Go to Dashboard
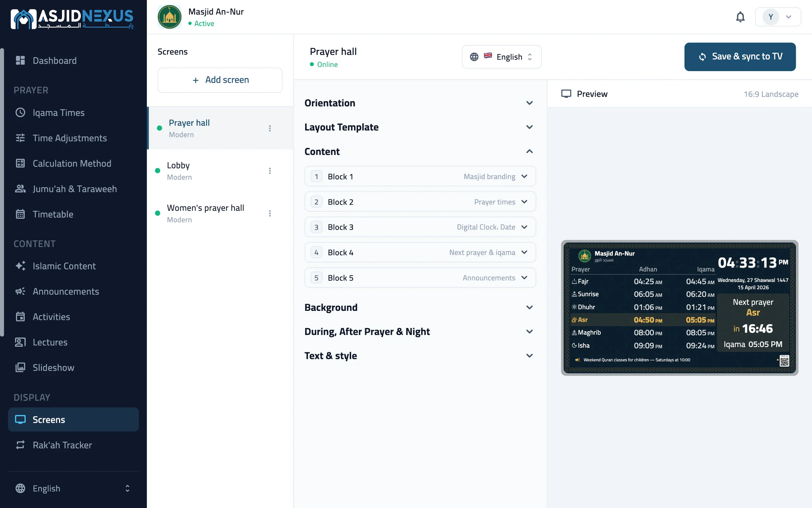This screenshot has width=812, height=508. pos(73,60)
